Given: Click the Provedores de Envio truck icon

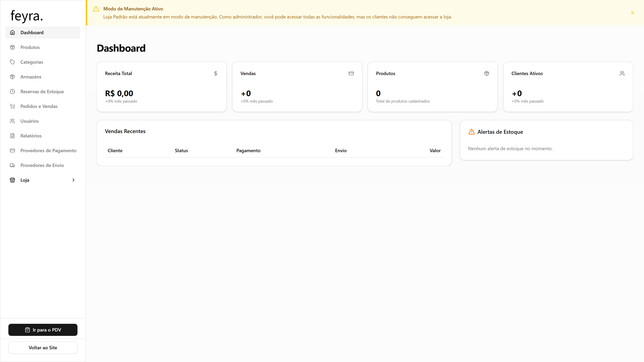Looking at the screenshot, I should point(12,165).
